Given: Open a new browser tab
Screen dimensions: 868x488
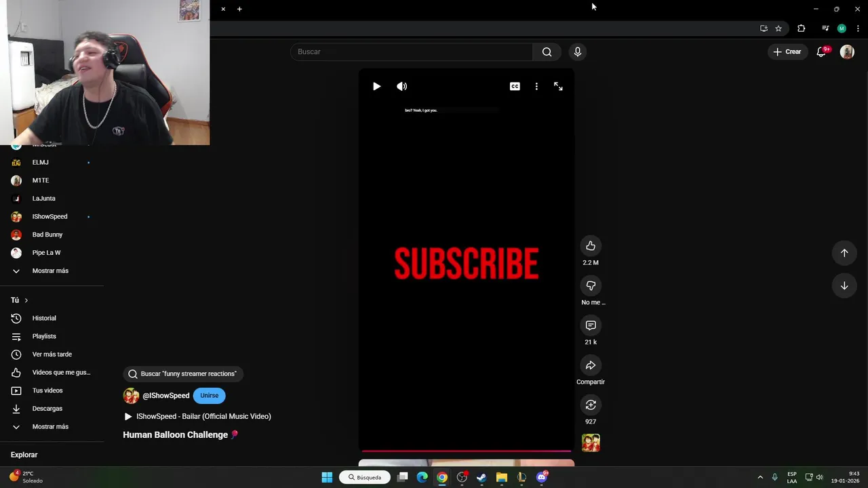Looking at the screenshot, I should 239,9.
